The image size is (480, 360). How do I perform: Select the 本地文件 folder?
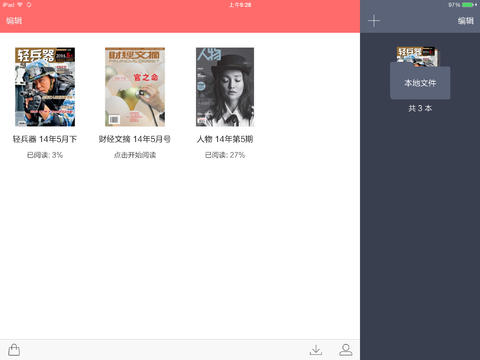coord(420,83)
